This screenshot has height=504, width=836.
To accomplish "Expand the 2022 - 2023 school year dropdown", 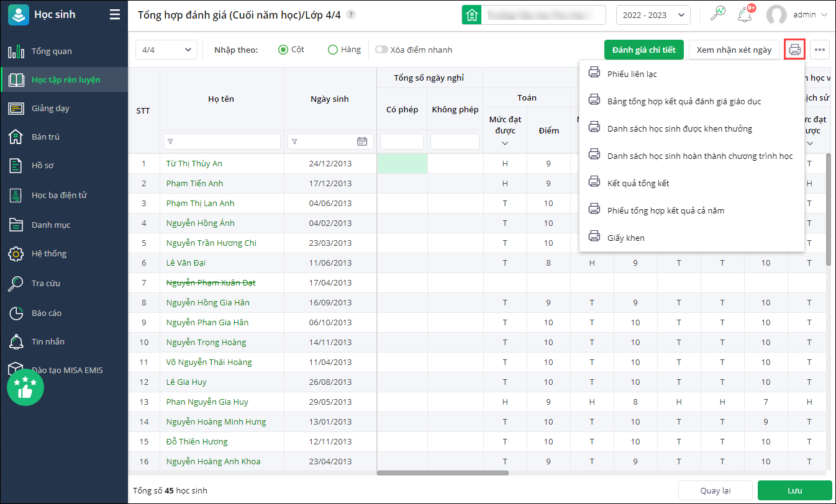I will [653, 15].
